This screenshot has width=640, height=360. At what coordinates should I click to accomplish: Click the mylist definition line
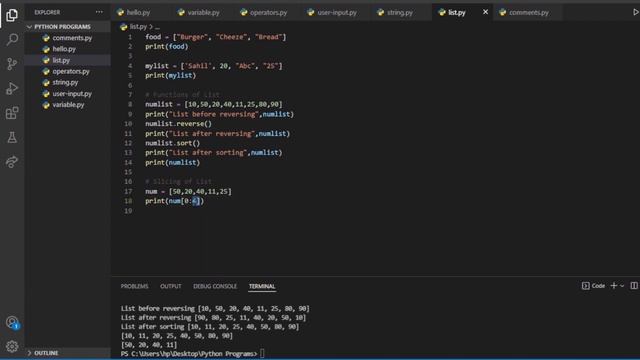213,66
